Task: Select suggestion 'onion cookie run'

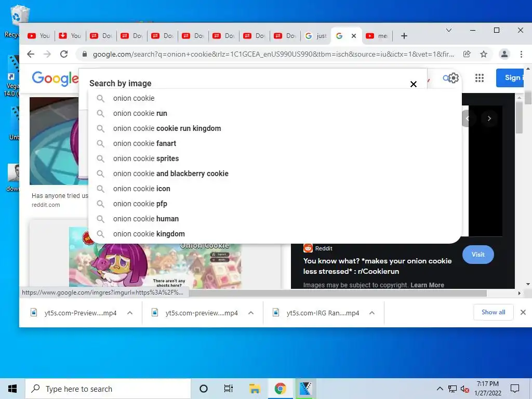Action: click(275, 113)
